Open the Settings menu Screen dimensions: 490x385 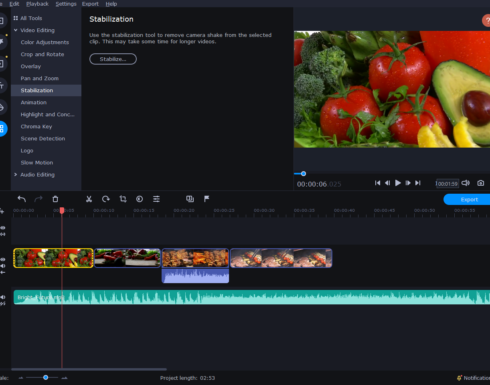coord(66,4)
